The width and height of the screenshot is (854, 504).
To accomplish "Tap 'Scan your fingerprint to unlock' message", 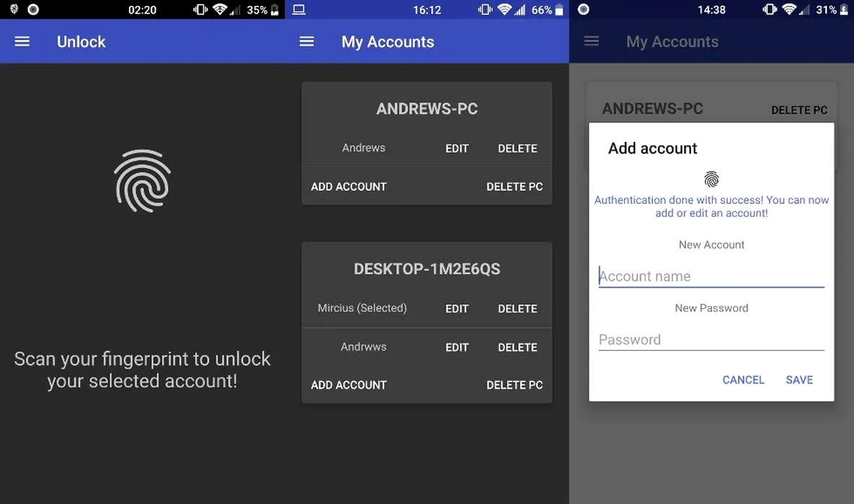I will click(x=142, y=370).
